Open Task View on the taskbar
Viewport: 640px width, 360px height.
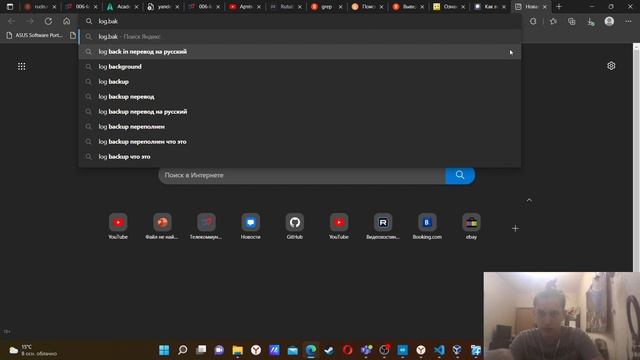coord(201,350)
